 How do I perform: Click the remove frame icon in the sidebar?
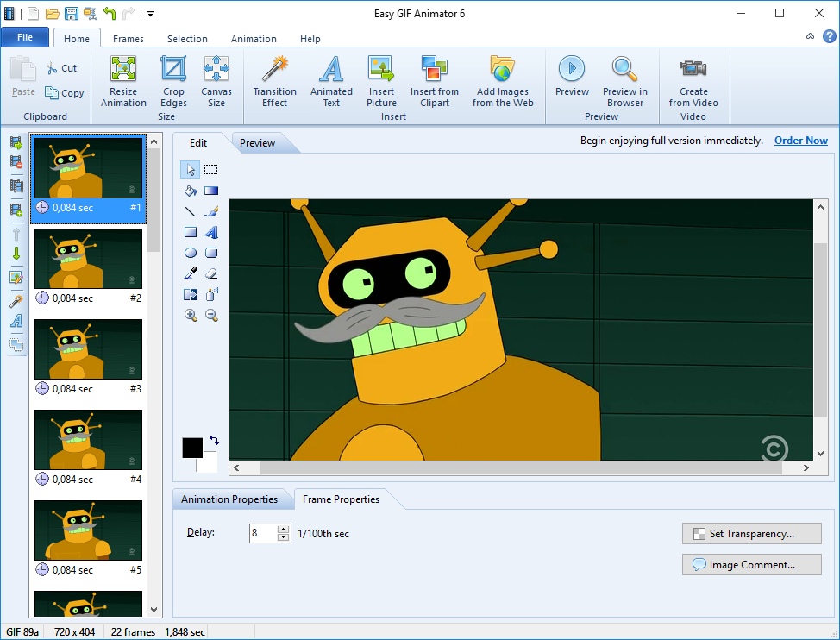[x=16, y=162]
